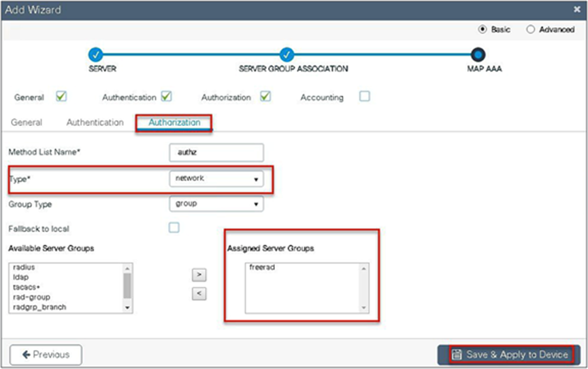Select the Basic mode radio button
This screenshot has height=369, width=588.
[483, 29]
